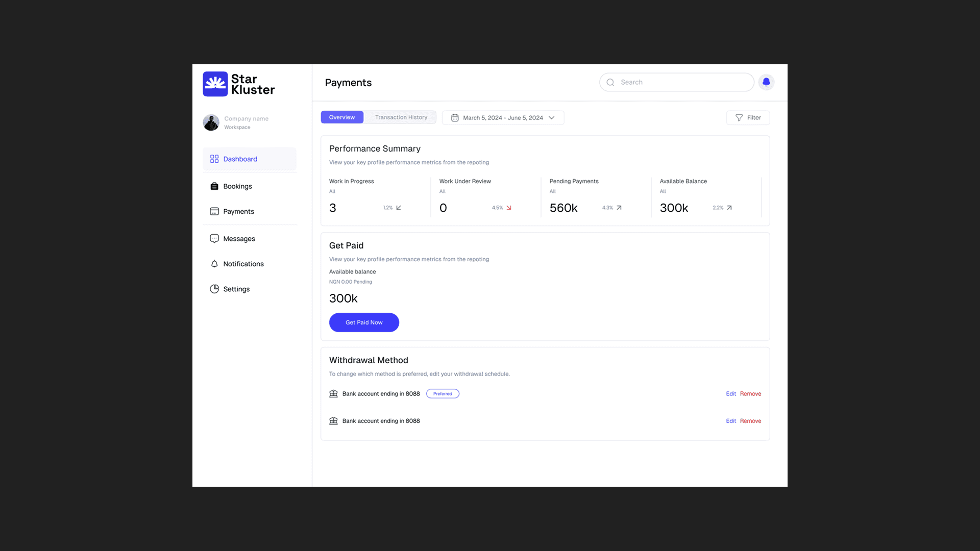Click the Bookings briefcase icon
Image resolution: width=980 pixels, height=551 pixels.
[214, 186]
